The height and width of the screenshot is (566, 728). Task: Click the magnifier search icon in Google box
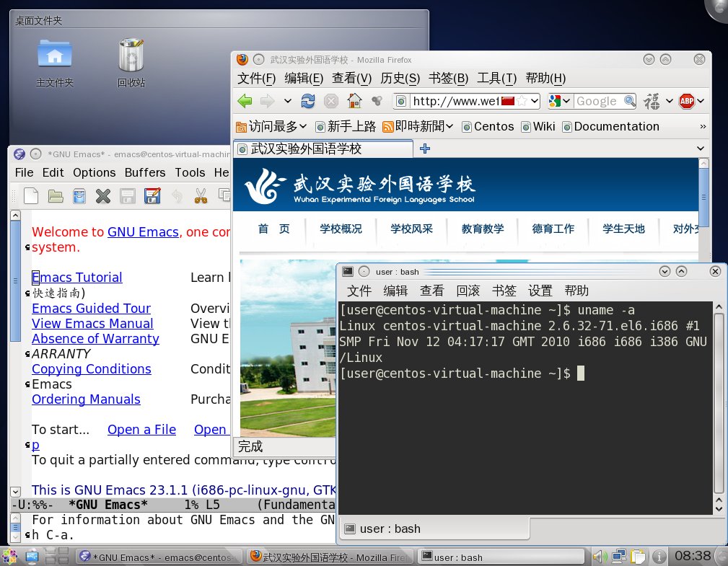coord(629,101)
